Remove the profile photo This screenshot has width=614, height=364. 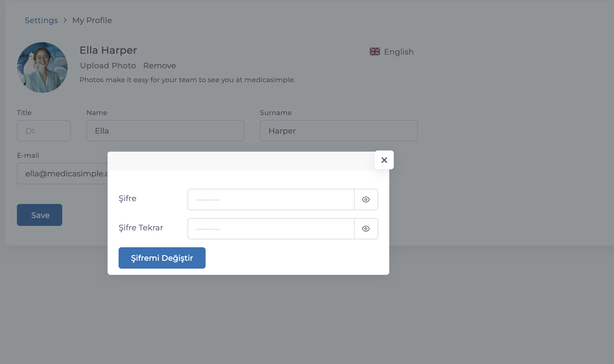[x=159, y=66]
